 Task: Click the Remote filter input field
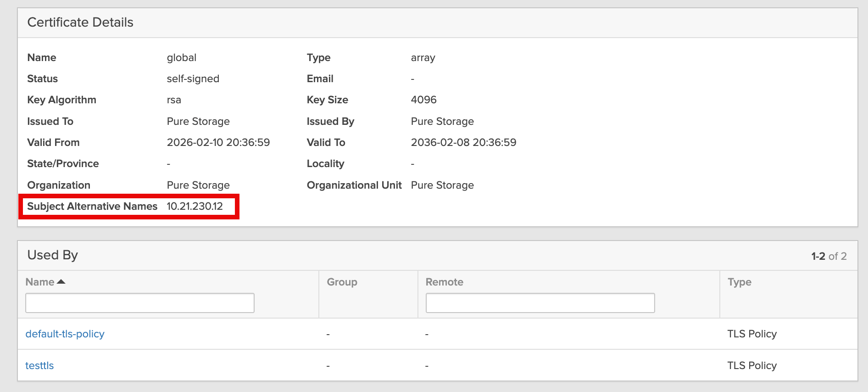coord(540,303)
